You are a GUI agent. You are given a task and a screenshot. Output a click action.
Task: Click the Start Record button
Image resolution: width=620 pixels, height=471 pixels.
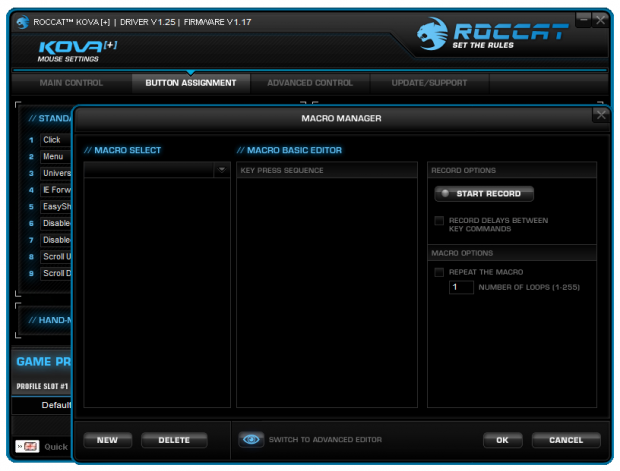tap(484, 194)
